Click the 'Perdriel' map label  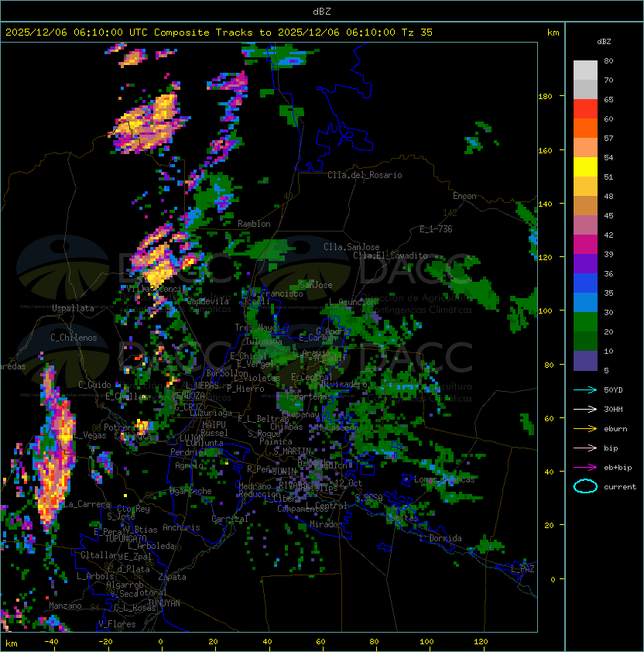point(189,452)
